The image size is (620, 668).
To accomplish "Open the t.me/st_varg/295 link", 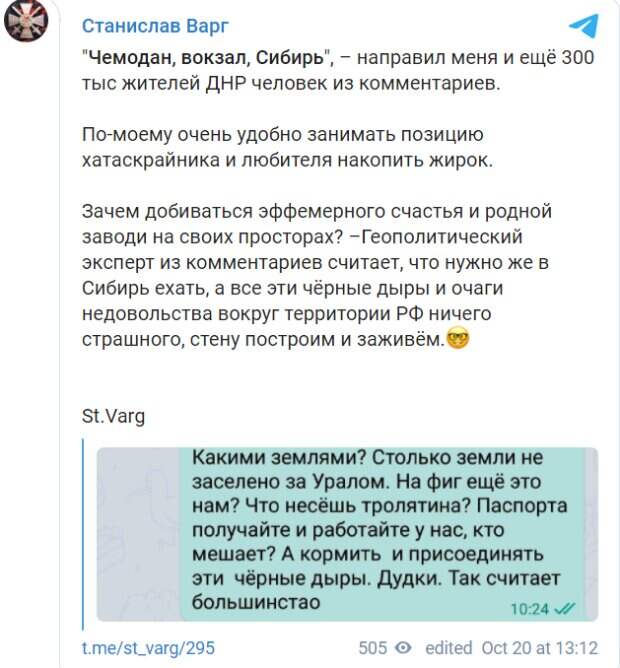I will coord(148,648).
